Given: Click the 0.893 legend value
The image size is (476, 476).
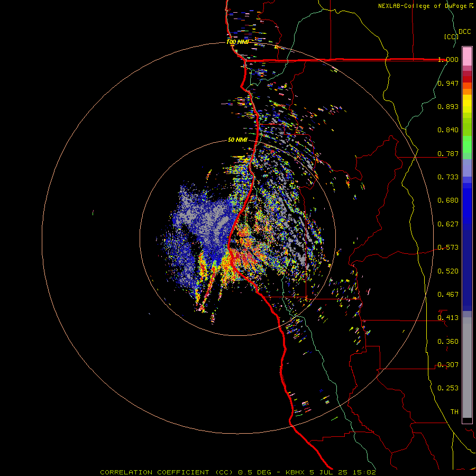Looking at the screenshot, I should (448, 106).
